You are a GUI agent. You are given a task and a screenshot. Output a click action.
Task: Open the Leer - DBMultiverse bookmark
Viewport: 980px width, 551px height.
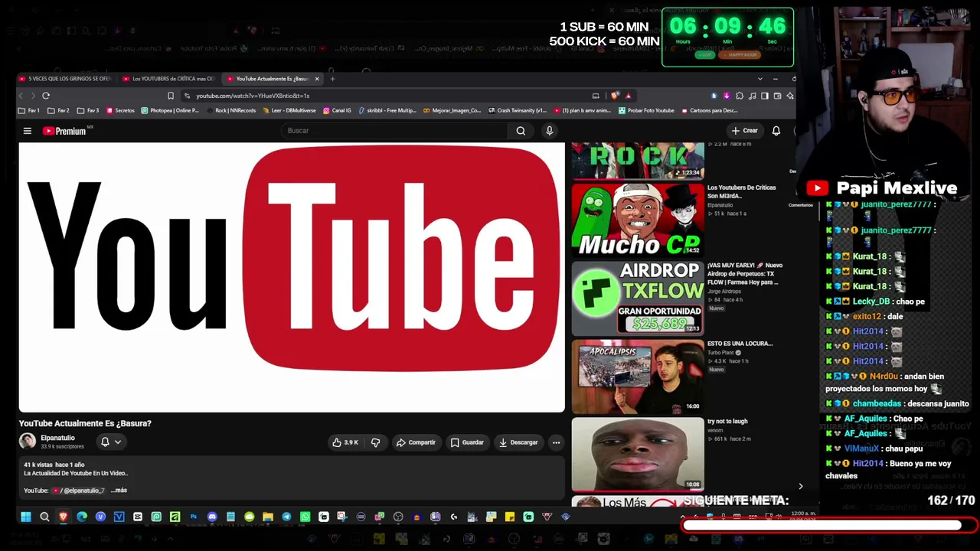289,111
